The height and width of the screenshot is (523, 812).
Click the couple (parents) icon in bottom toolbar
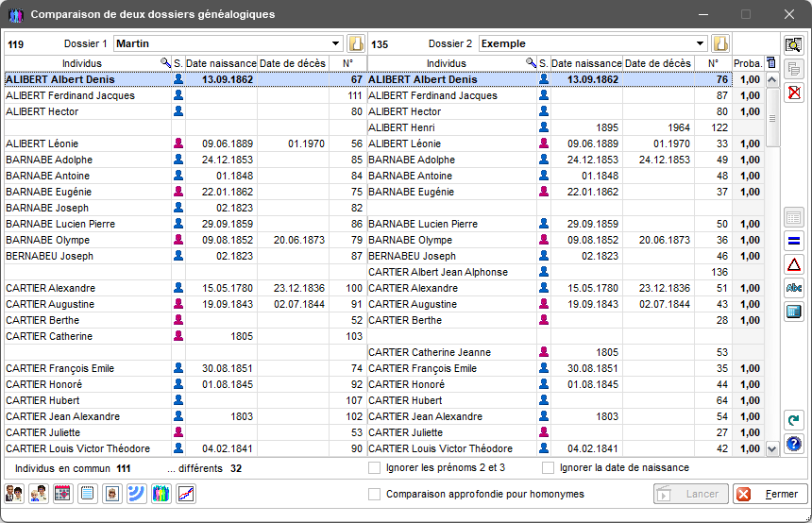pyautogui.click(x=14, y=494)
